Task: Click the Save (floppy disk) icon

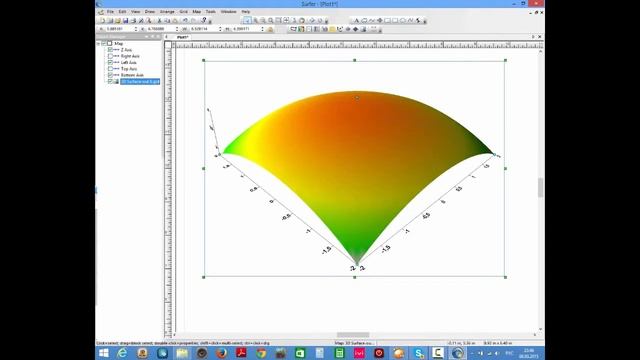Action: [125, 20]
